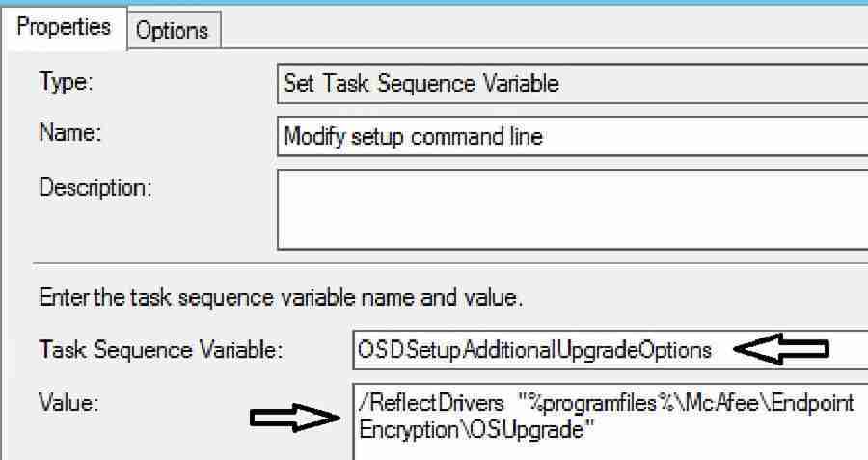Click the Encryption\OSUpgrade line in Value box
This screenshot has width=868, height=460.
473,430
